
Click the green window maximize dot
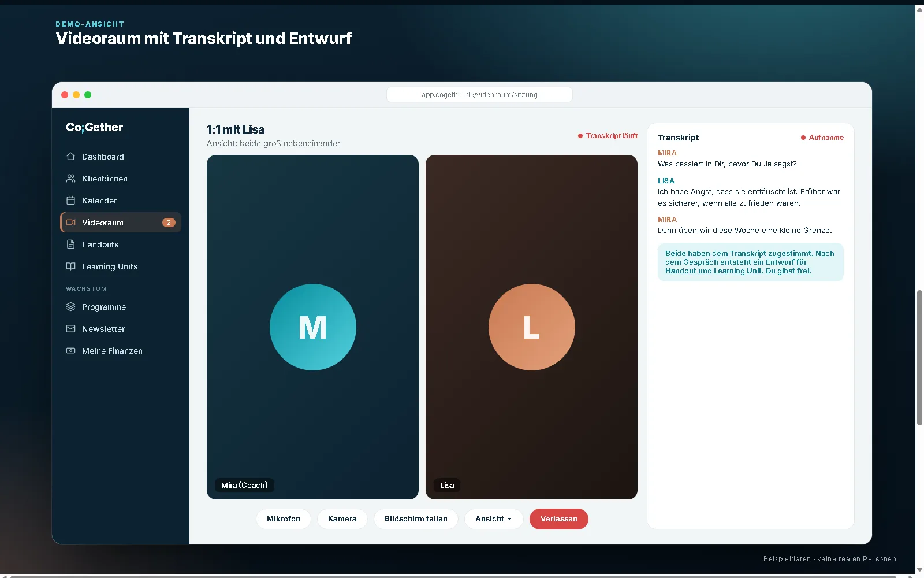(88, 95)
